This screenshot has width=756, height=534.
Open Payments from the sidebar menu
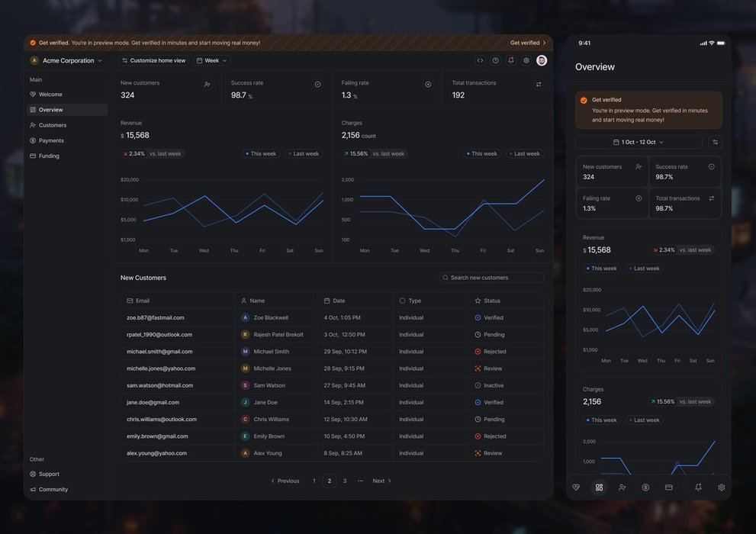(x=51, y=140)
